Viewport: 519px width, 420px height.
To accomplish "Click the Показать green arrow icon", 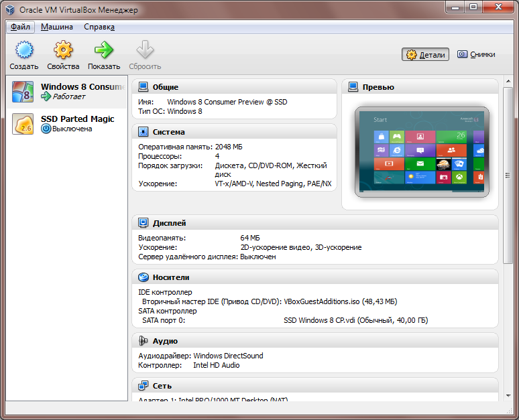I will (x=104, y=50).
